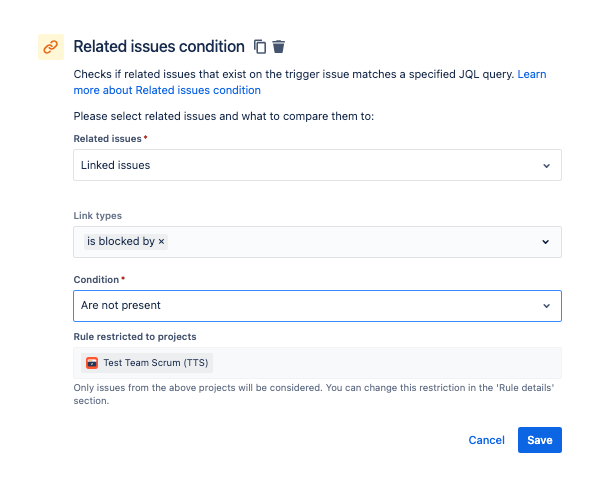Click the "Related issues" field label
This screenshot has height=482, width=601.
point(108,139)
